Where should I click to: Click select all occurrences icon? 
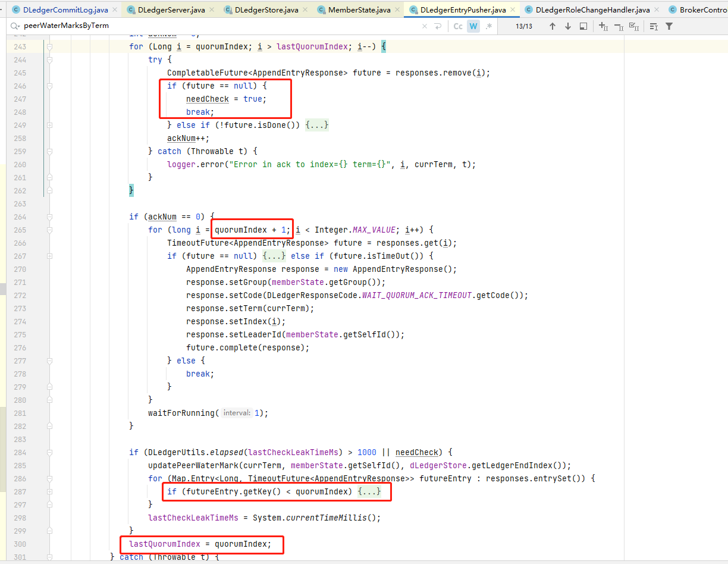coord(634,26)
